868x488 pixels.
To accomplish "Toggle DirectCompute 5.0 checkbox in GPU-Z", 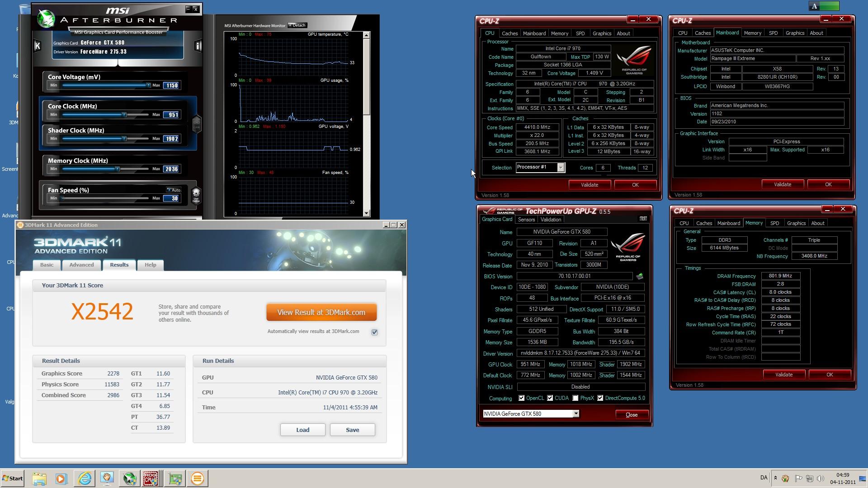I will point(600,398).
